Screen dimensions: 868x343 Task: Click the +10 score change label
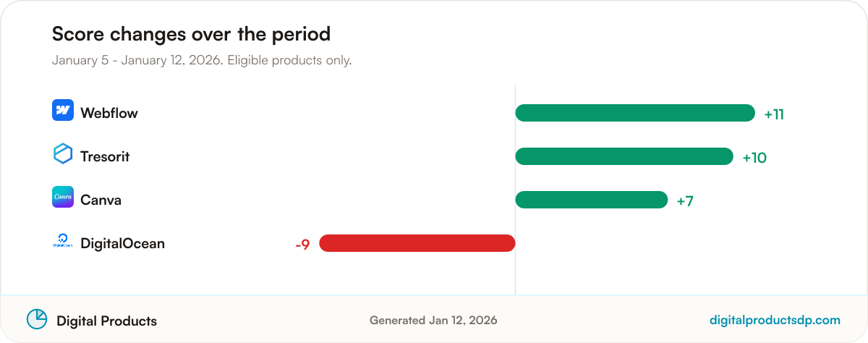pos(754,157)
